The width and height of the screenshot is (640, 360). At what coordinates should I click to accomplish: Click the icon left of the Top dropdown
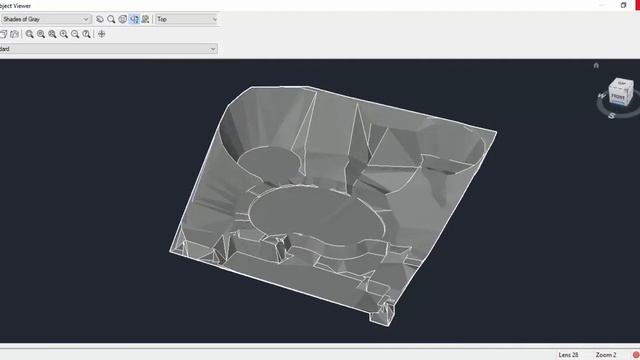click(145, 19)
